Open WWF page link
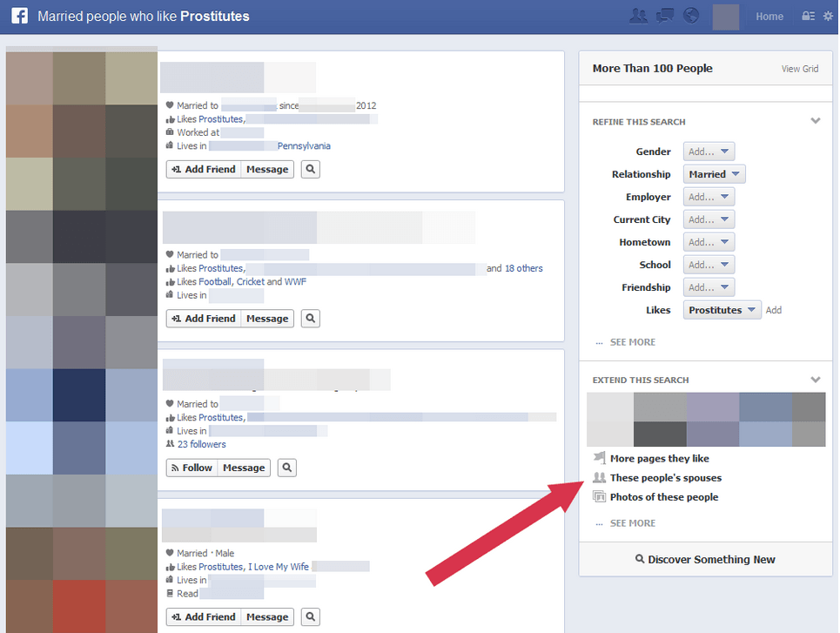The height and width of the screenshot is (633, 840). pos(295,281)
